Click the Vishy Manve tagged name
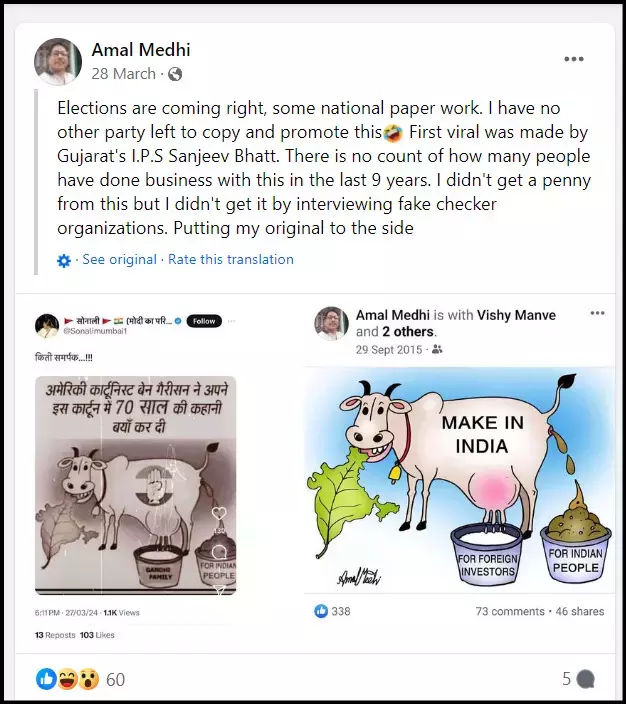 (516, 315)
